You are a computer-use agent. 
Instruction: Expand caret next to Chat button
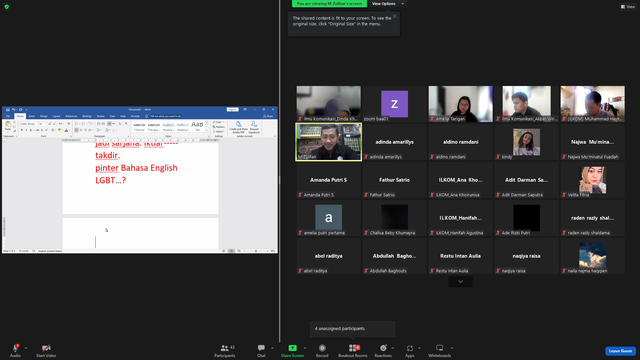click(x=272, y=348)
